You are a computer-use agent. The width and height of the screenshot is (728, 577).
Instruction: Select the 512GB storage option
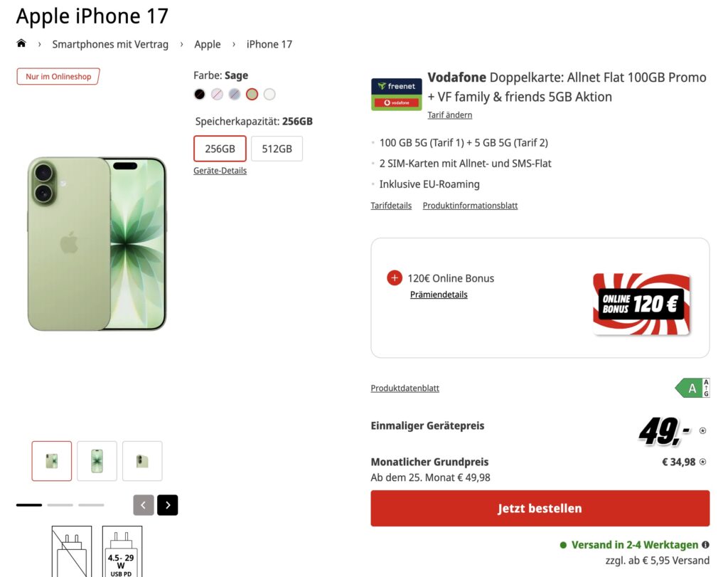(x=277, y=149)
